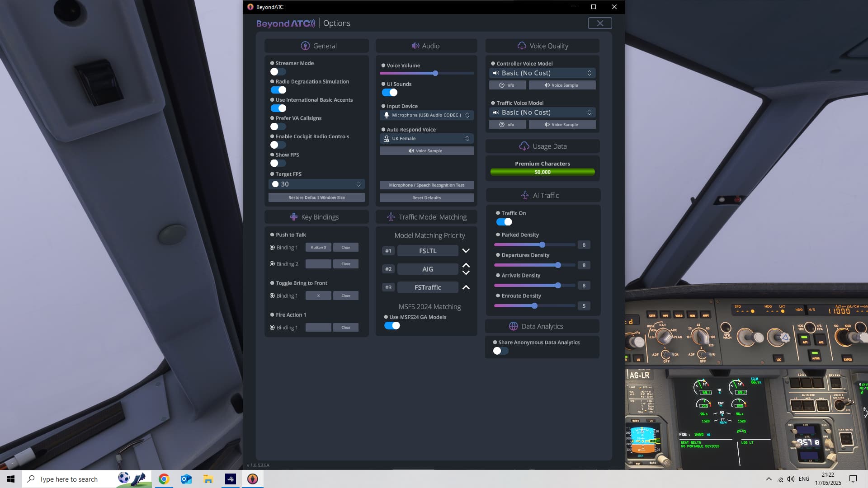Adjust Parked Density slider
Image resolution: width=868 pixels, height=488 pixels.
pos(534,245)
